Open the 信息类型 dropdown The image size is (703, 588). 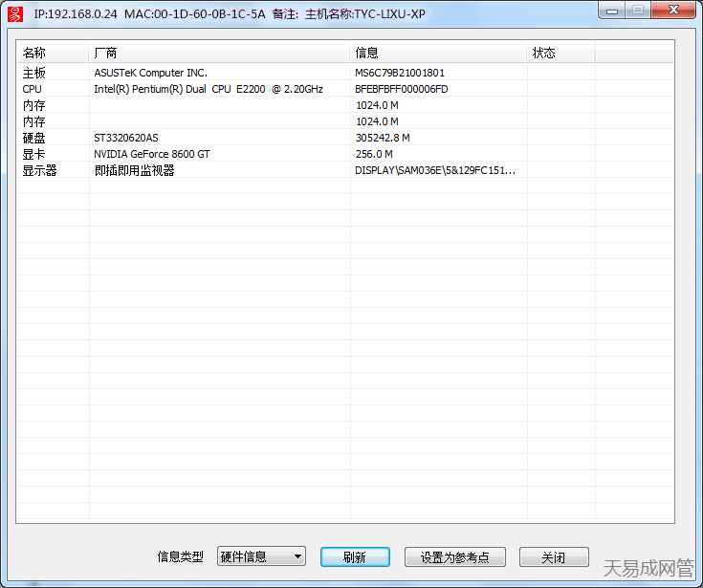coord(261,556)
